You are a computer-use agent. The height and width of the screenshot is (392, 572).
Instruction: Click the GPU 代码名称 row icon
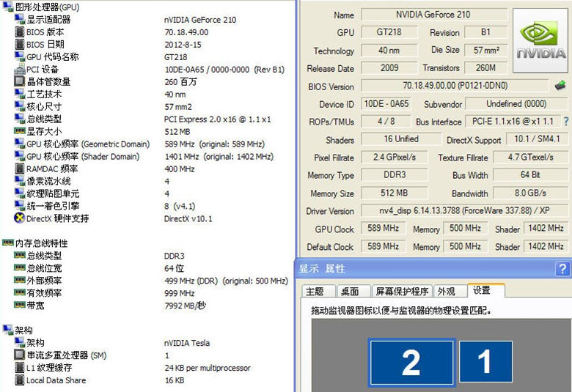19,56
